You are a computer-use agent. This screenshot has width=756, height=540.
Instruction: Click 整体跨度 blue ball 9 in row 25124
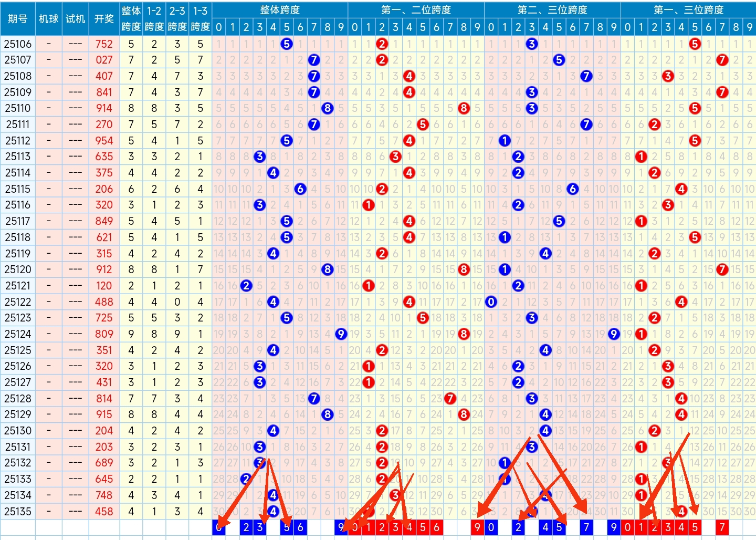pyautogui.click(x=341, y=334)
